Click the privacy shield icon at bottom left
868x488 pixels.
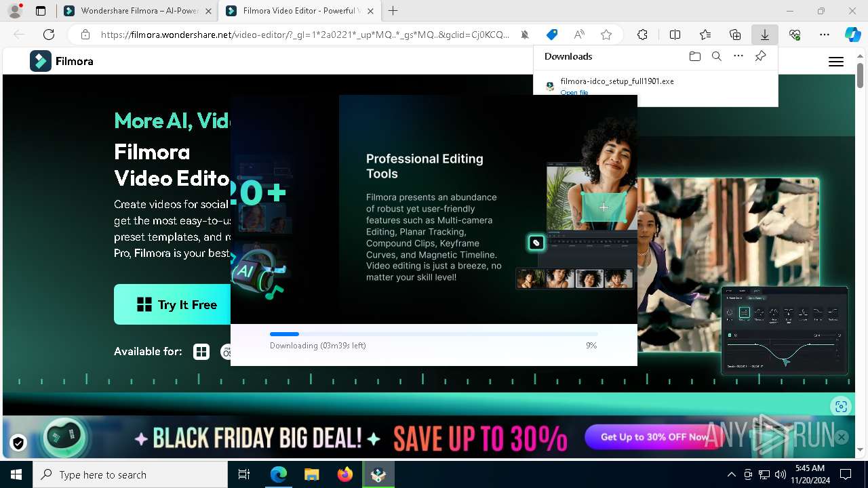click(x=18, y=443)
